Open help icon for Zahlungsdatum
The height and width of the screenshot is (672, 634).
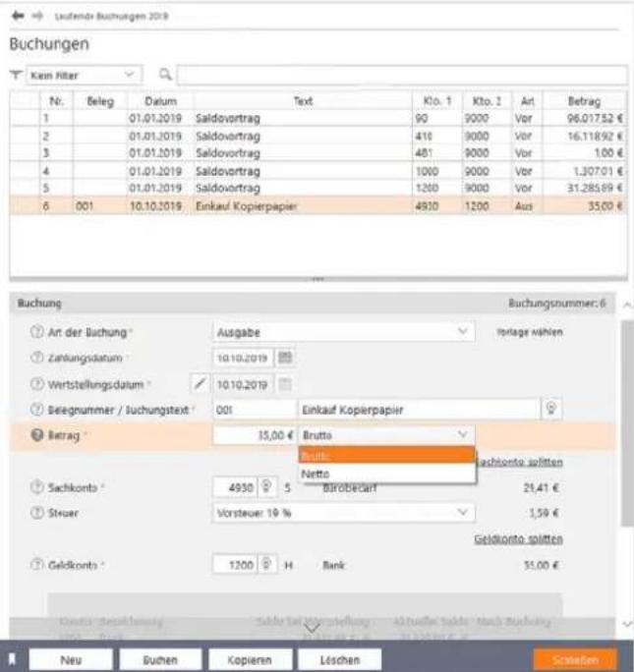(37, 358)
